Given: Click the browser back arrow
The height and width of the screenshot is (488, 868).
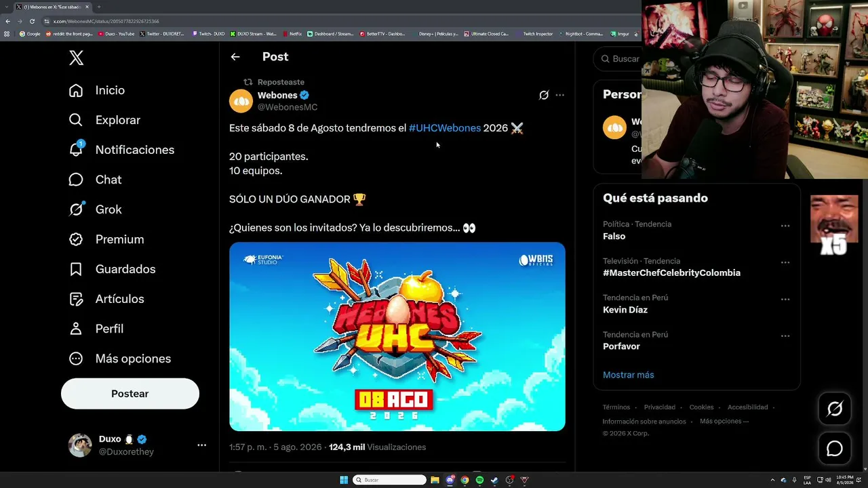Looking at the screenshot, I should [7, 21].
